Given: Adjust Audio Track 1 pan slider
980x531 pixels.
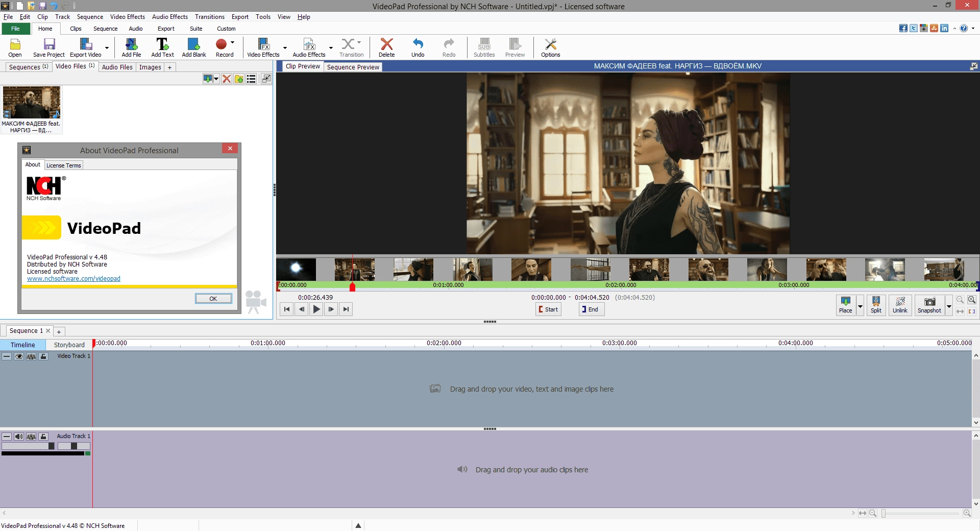Looking at the screenshot, I should point(74,446).
